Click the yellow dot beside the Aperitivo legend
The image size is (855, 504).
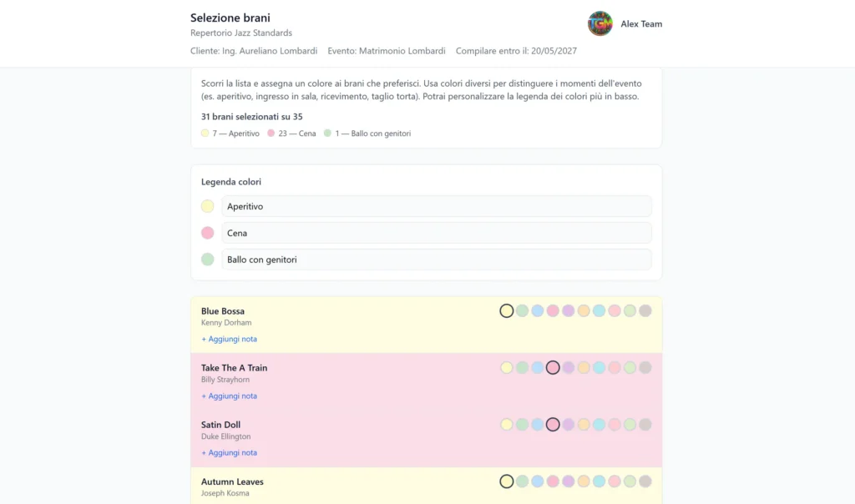click(x=207, y=206)
